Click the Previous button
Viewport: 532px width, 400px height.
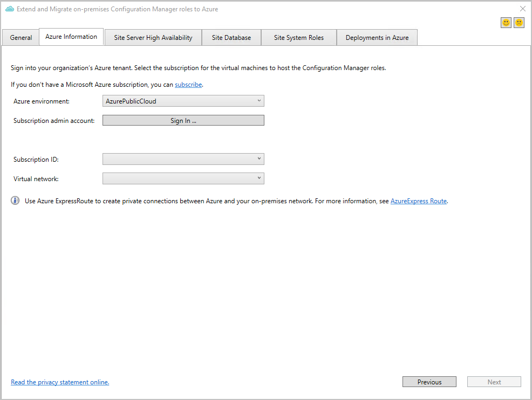429,381
